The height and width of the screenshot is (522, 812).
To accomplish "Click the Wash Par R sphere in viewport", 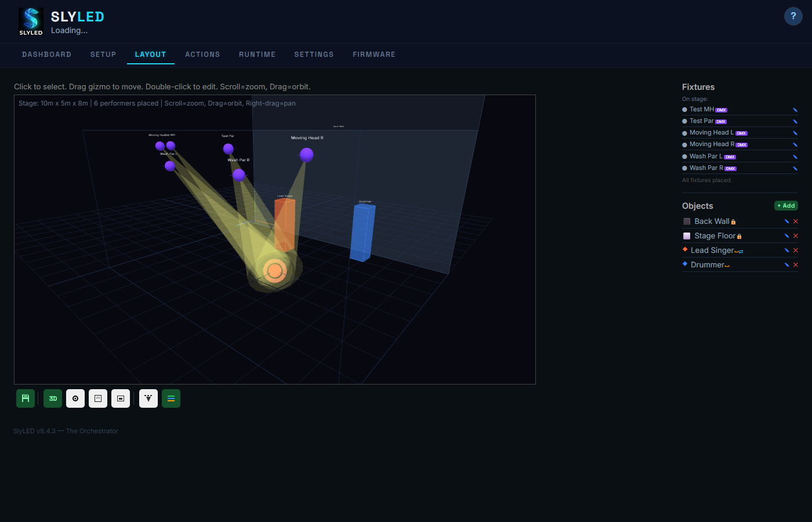I will [x=239, y=175].
